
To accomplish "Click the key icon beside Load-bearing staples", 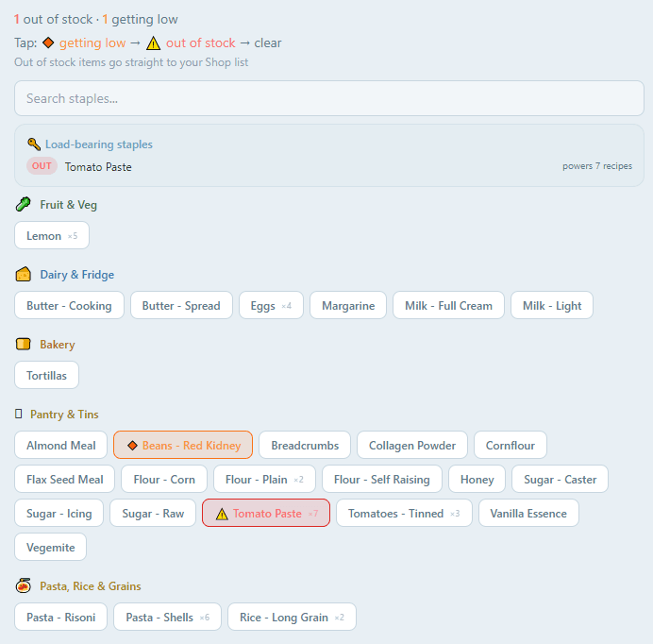I will [x=34, y=144].
